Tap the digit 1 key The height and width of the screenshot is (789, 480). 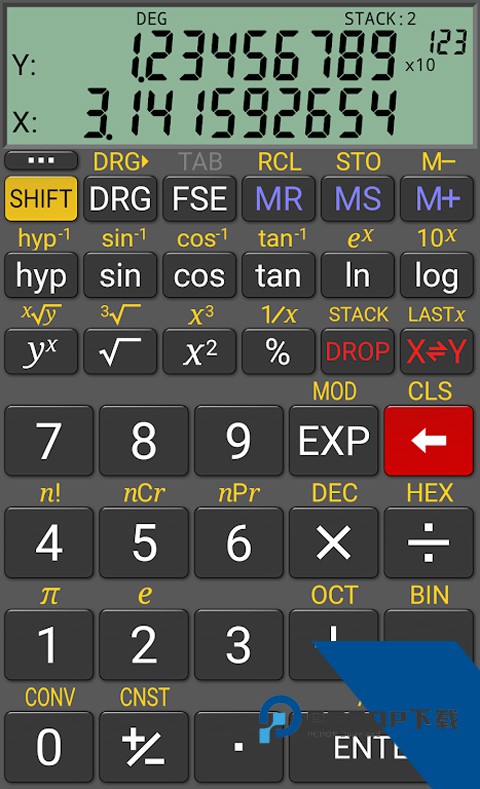pyautogui.click(x=49, y=645)
